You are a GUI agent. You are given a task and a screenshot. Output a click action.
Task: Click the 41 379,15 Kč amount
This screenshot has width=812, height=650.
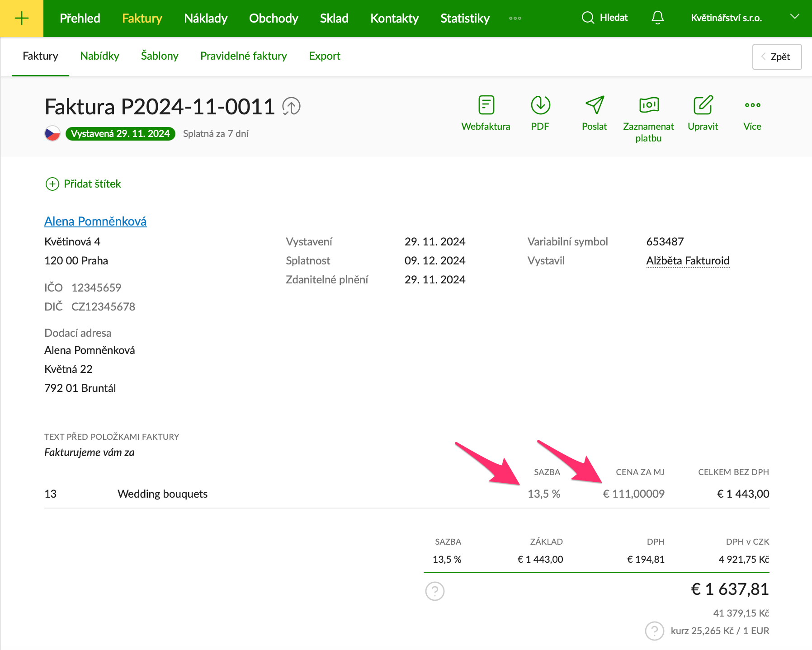click(741, 613)
